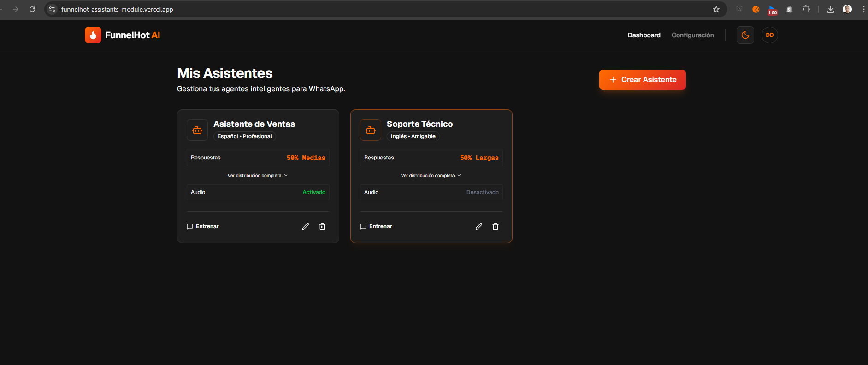Screen dimensions: 868x365
Task: Click Entrenar on Soporte Técnico card
Action: click(376, 226)
